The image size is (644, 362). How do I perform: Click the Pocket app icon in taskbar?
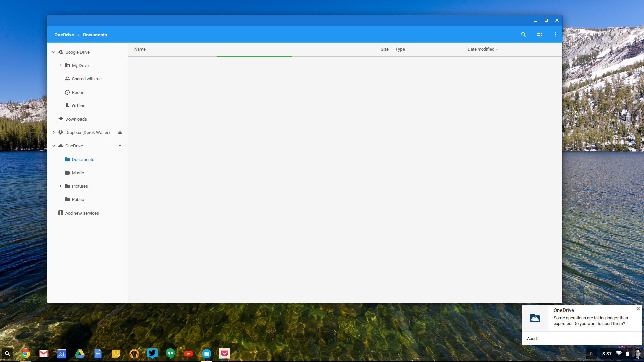pyautogui.click(x=226, y=353)
